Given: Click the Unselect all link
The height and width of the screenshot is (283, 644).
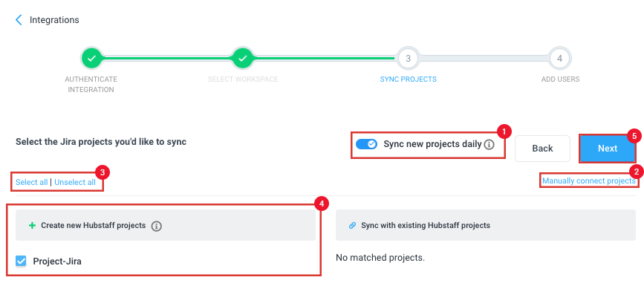Looking at the screenshot, I should point(75,183).
